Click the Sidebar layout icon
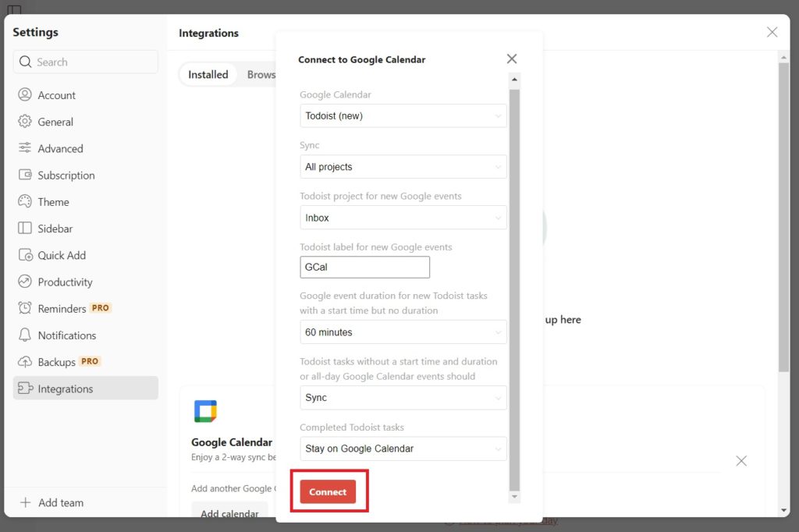 pyautogui.click(x=24, y=228)
